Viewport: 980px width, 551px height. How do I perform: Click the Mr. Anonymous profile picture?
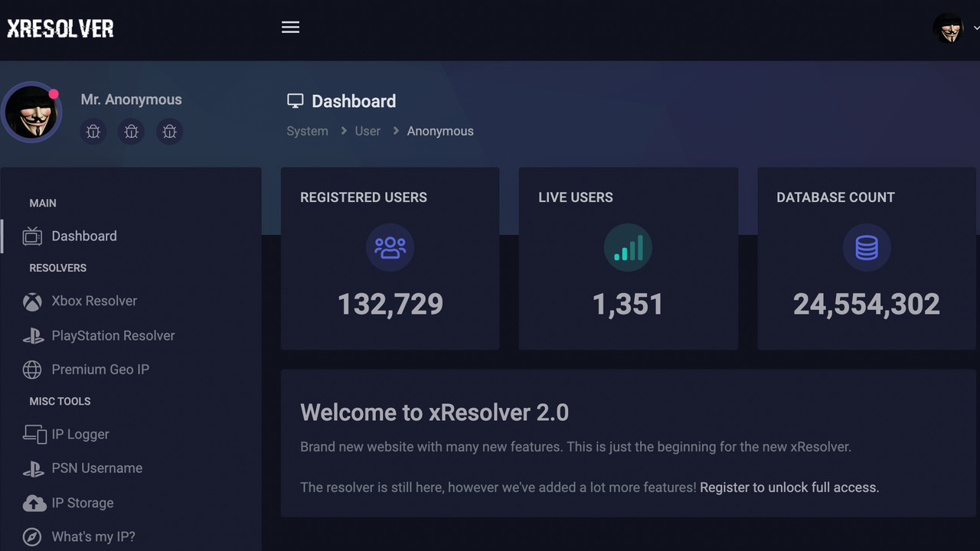31,112
